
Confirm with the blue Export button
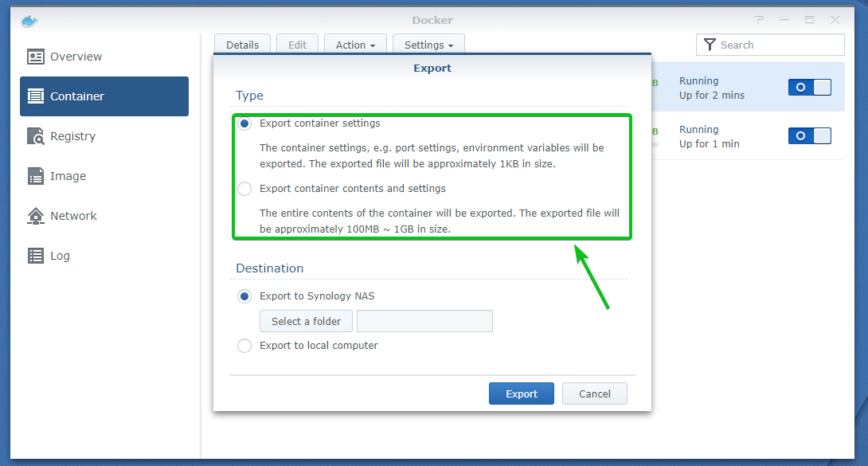522,394
